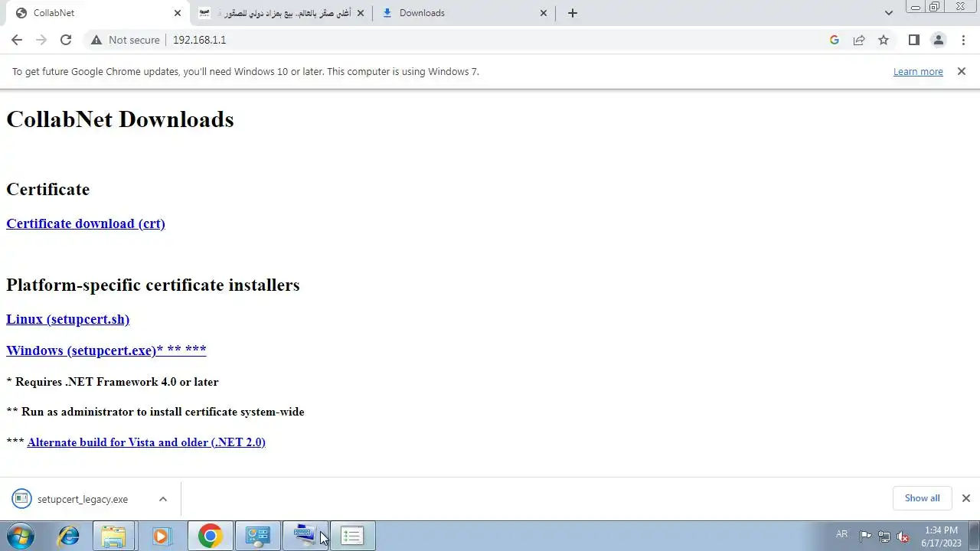The height and width of the screenshot is (551, 980).
Task: Expand the tab search chevron
Action: pyautogui.click(x=888, y=13)
